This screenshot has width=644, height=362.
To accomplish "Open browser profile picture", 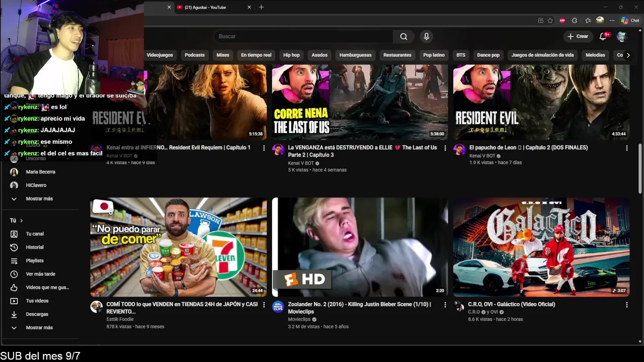I will 600,21.
